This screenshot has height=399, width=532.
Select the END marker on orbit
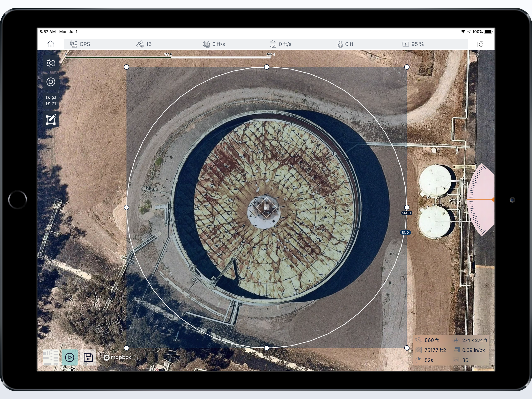405,232
